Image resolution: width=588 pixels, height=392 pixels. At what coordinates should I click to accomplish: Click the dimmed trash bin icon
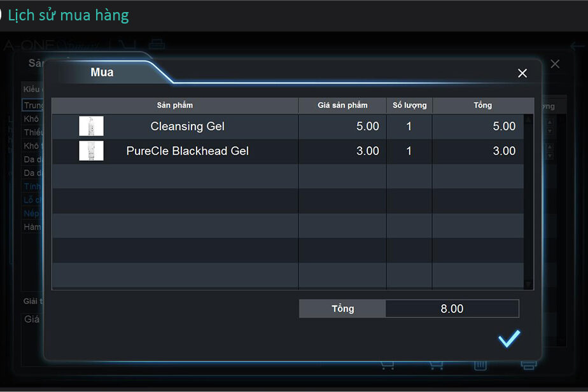[x=480, y=365]
